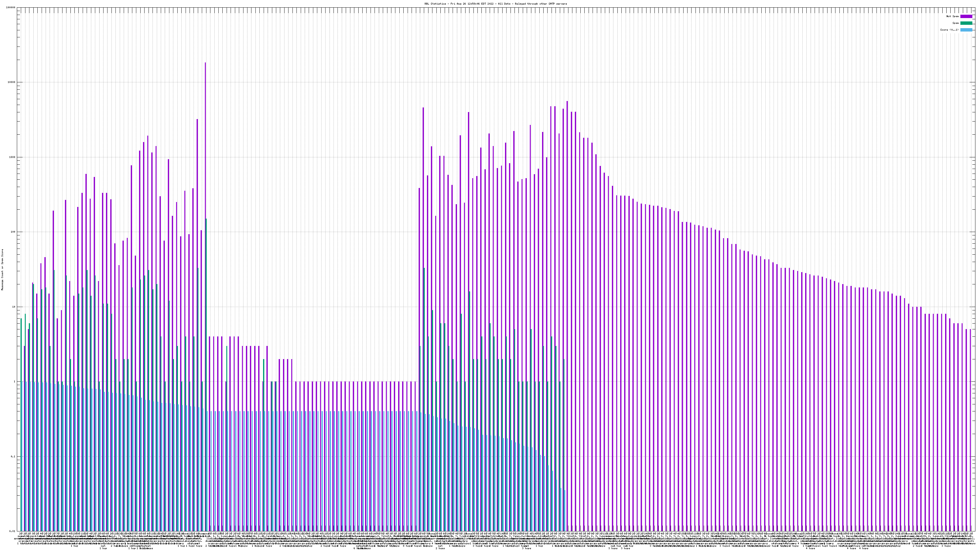Click the 10000 y-axis tick label
Viewport: 980px width, 551px height.
[12, 82]
